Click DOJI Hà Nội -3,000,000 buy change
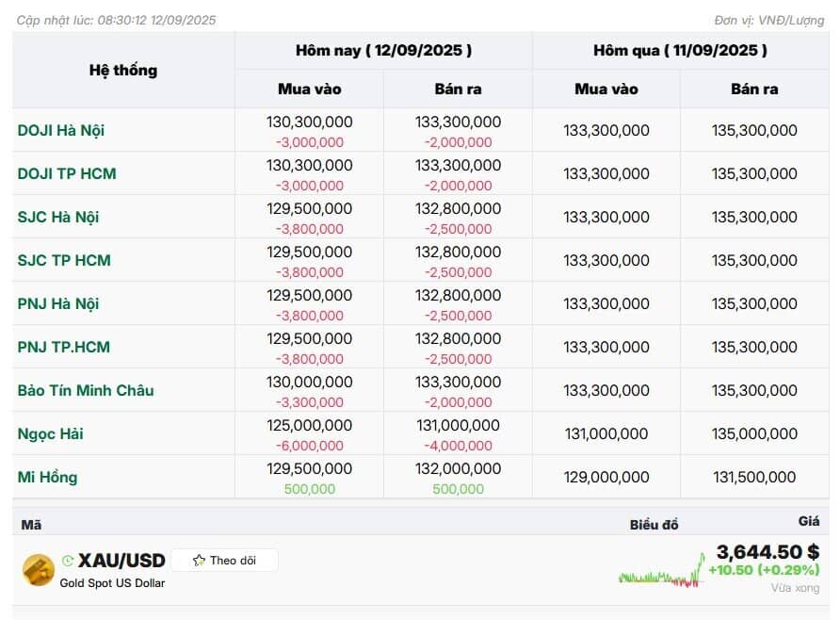This screenshot has height=620, width=840. click(310, 142)
